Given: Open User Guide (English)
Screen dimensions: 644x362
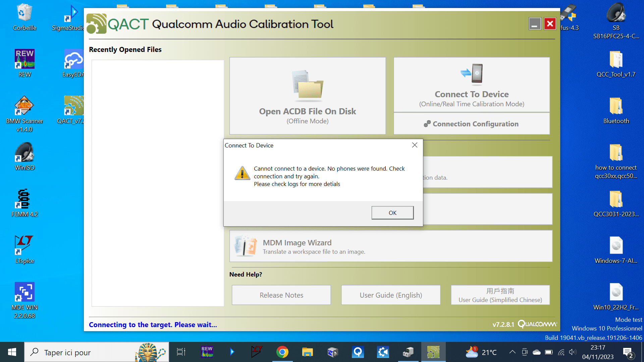Looking at the screenshot, I should click(391, 295).
